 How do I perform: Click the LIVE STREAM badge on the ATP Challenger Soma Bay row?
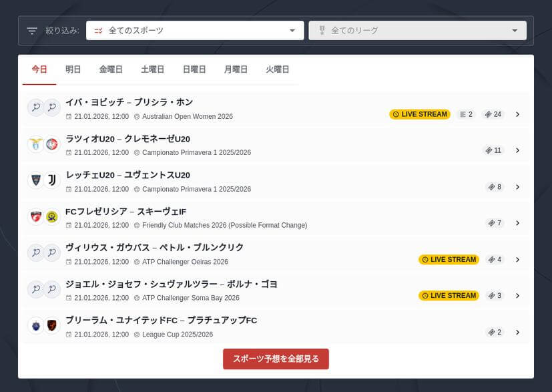point(450,296)
